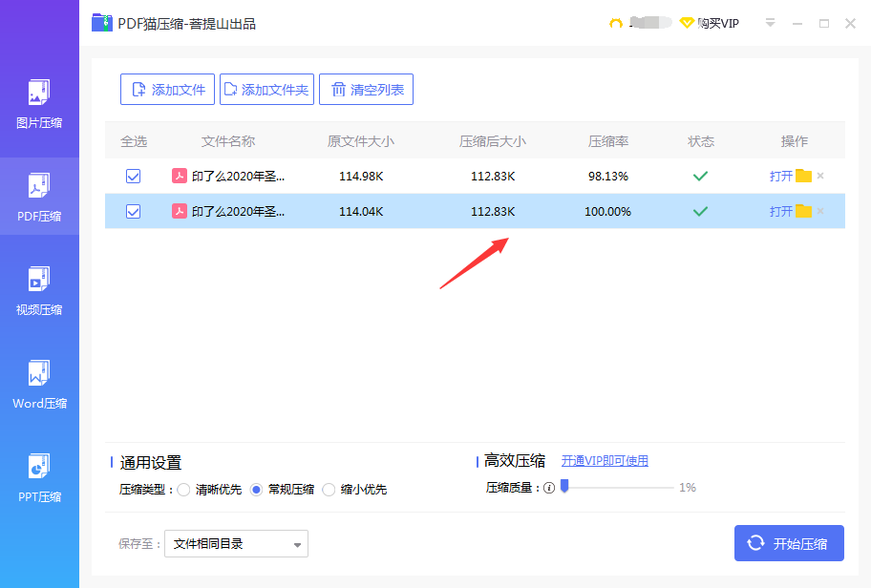871x588 pixels.
Task: Open the 保存至 save location dropdown
Action: point(236,543)
